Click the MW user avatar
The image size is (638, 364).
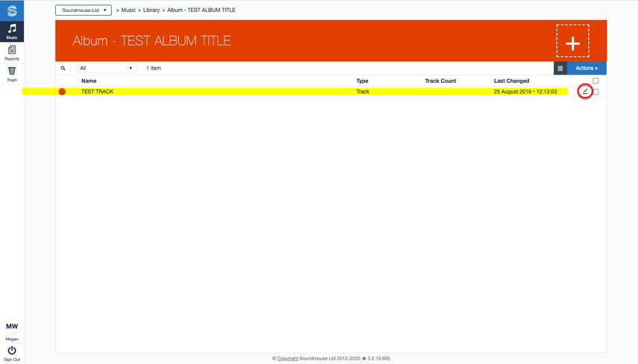click(x=12, y=326)
